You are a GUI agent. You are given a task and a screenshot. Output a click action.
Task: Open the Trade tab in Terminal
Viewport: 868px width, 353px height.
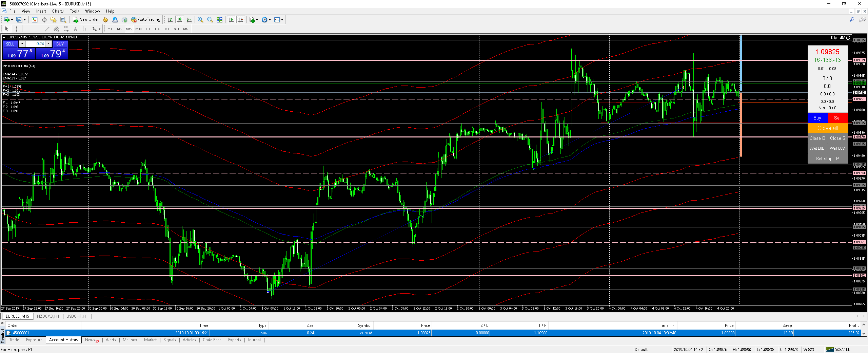coord(14,340)
